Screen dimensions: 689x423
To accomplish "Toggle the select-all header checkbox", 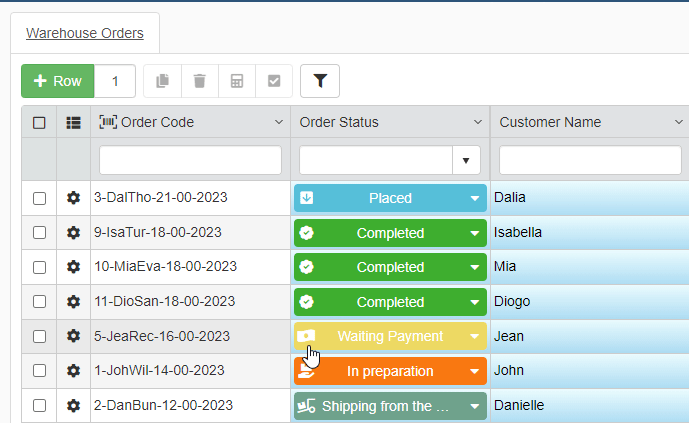I will click(39, 123).
